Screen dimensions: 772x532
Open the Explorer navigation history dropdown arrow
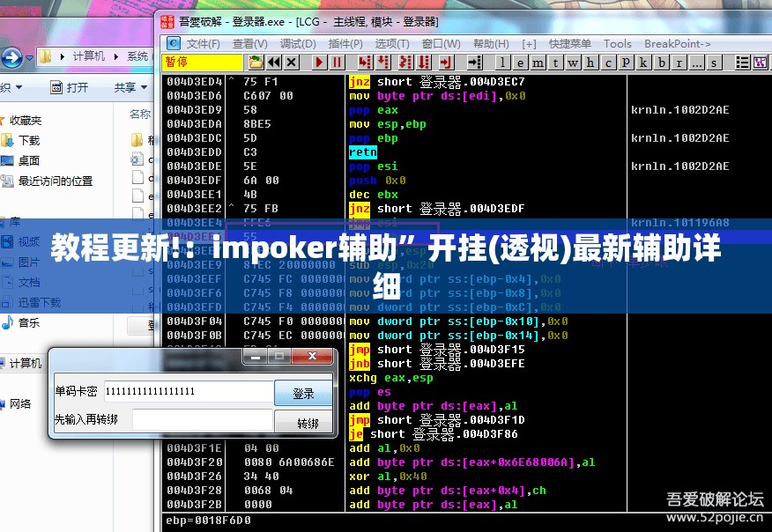(29, 58)
